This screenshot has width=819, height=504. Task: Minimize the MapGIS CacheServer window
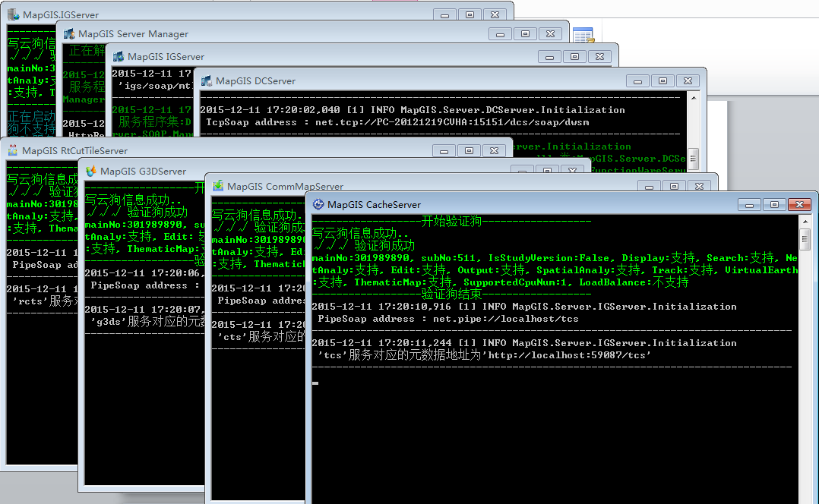click(x=749, y=204)
